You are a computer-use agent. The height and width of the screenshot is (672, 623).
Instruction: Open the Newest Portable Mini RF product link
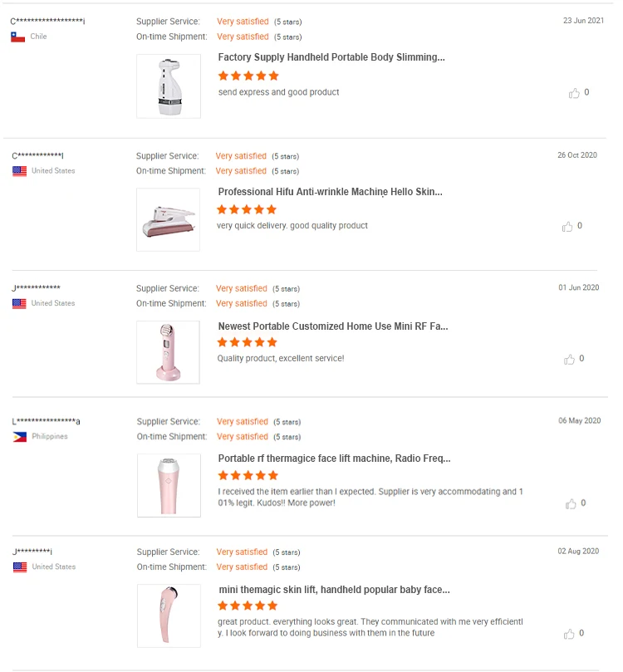pyautogui.click(x=332, y=326)
